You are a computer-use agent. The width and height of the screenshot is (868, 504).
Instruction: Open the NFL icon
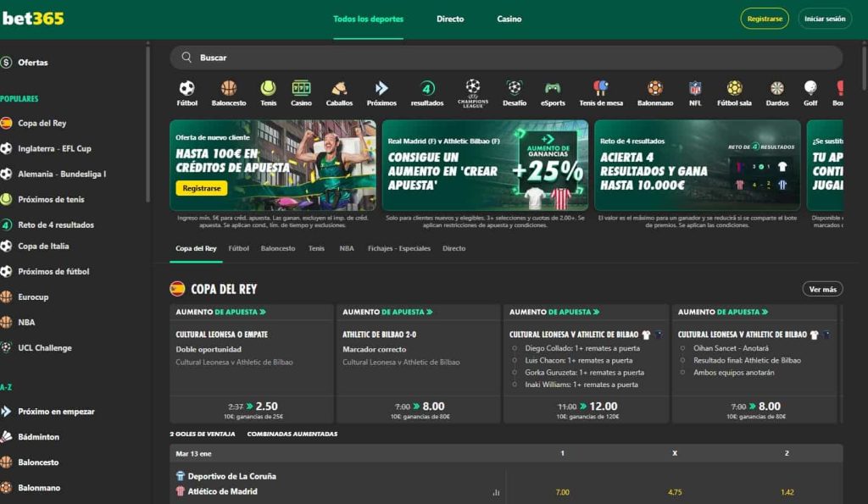(695, 87)
